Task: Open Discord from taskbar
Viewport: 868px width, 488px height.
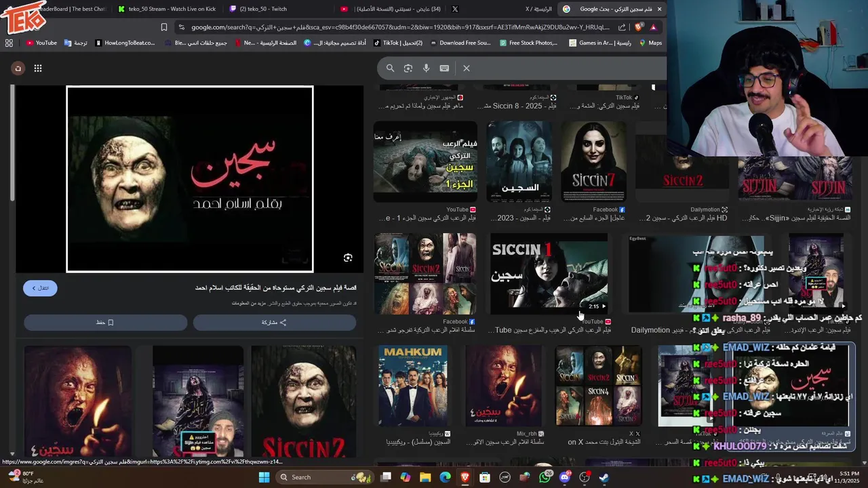Action: click(x=565, y=477)
